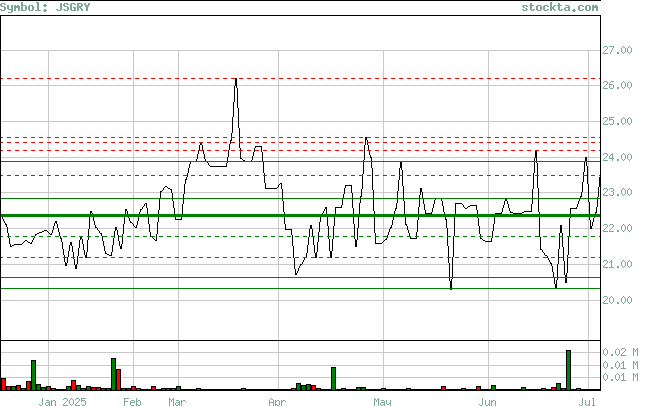The width and height of the screenshot is (655, 406).
Task: Click the 20.00 price axis label
Action: [x=617, y=300]
